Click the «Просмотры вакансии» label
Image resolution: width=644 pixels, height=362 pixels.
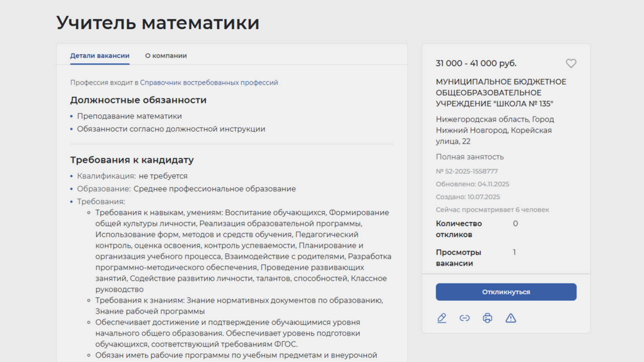pos(458,258)
